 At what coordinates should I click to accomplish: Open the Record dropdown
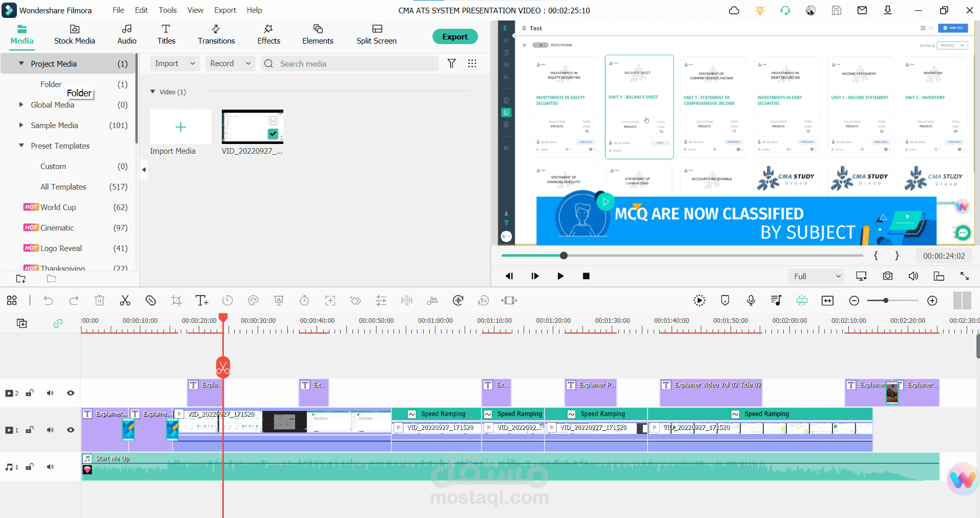[230, 64]
